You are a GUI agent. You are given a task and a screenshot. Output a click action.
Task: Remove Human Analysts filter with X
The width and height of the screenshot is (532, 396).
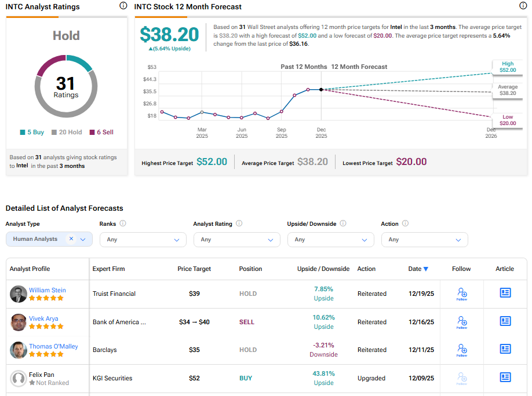[x=71, y=239]
